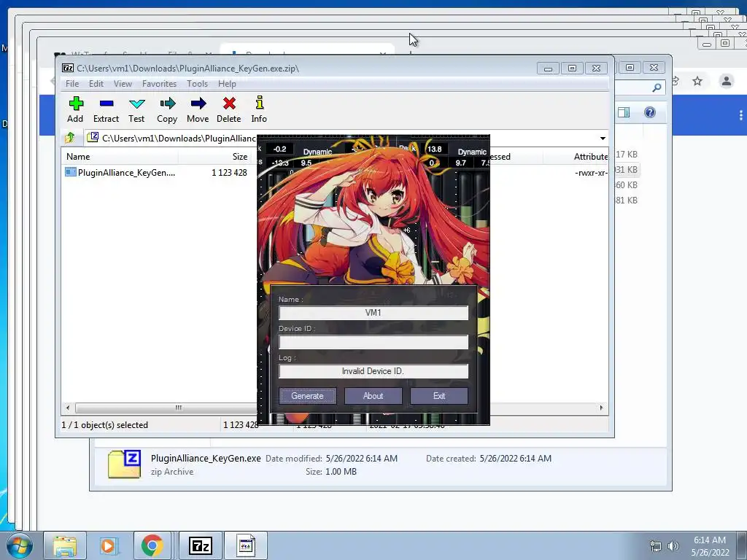This screenshot has width=747, height=560.
Task: Open the View menu in 7-Zip
Action: coord(123,84)
